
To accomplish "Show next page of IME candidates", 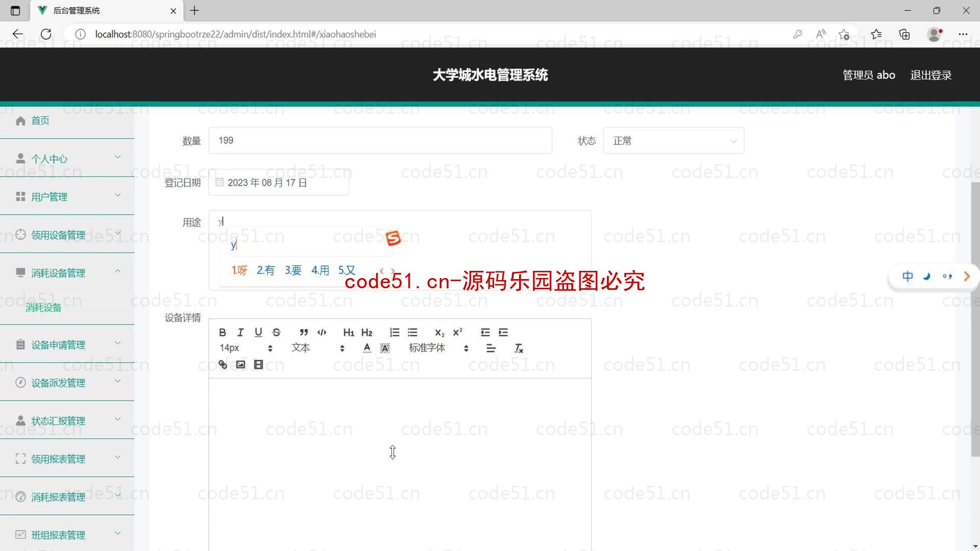I will pyautogui.click(x=393, y=271).
